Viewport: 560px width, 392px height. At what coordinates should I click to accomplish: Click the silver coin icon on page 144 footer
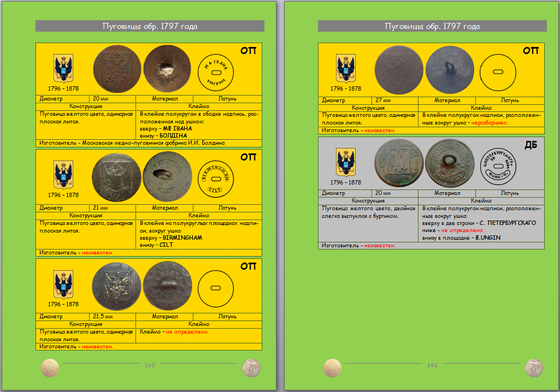click(534, 367)
